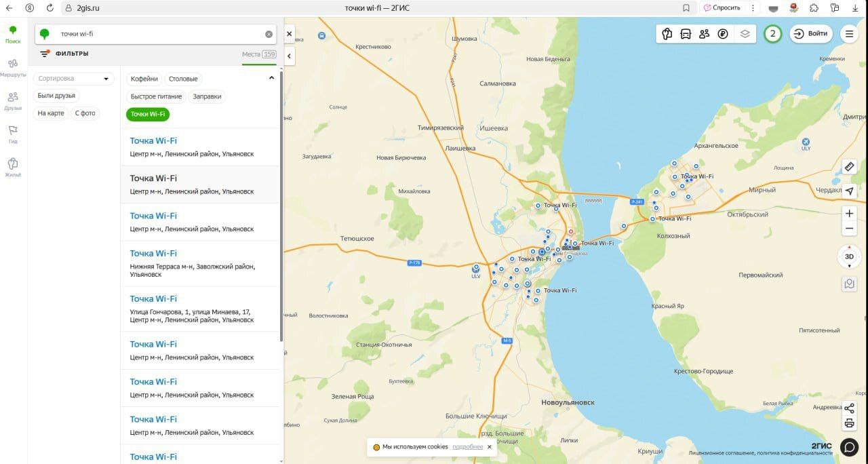Open browser downloads
868x464 pixels.
tap(856, 8)
